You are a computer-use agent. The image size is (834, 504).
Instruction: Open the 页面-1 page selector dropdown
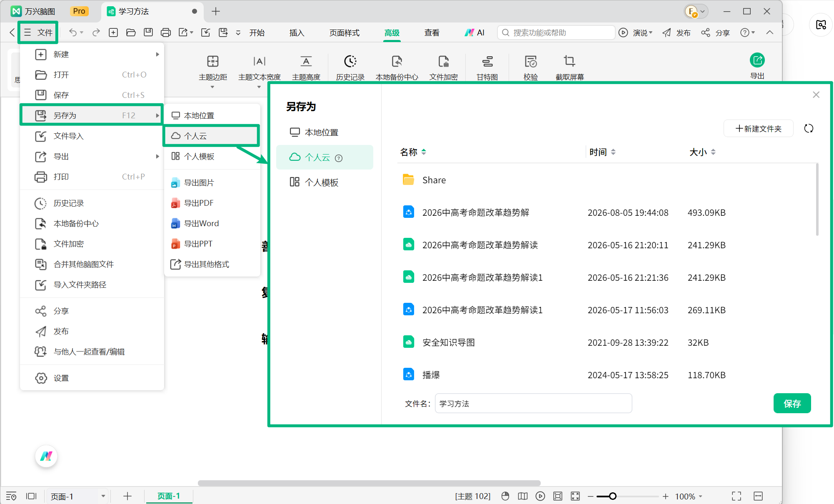[103, 496]
